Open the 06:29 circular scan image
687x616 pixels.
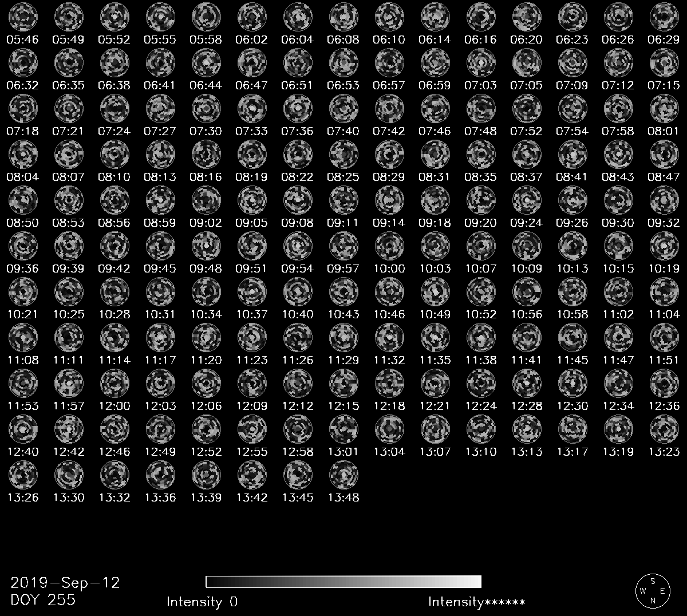[664, 17]
